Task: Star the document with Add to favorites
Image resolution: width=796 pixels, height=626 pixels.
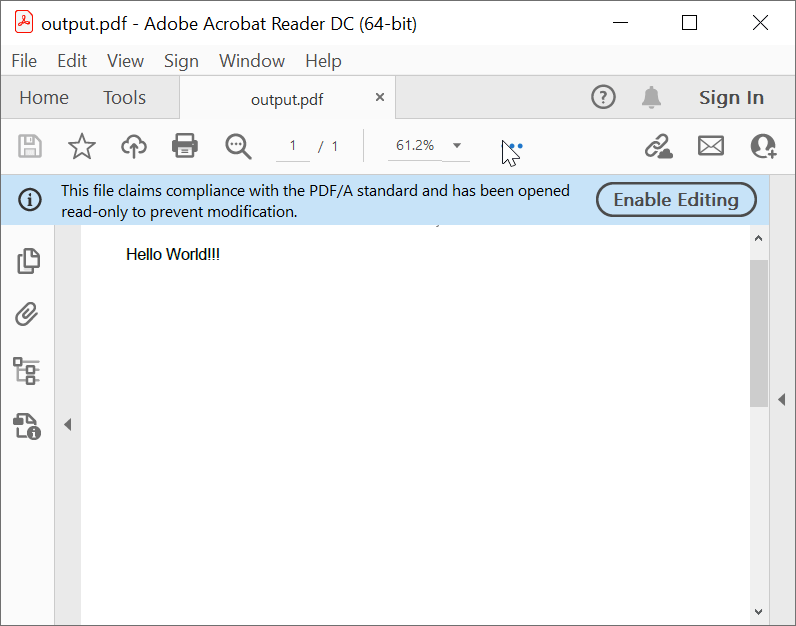Action: click(82, 146)
